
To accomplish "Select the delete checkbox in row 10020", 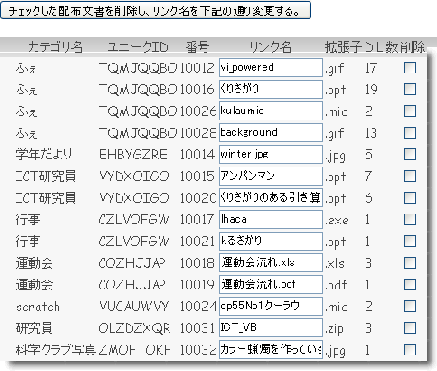I will coord(410,198).
